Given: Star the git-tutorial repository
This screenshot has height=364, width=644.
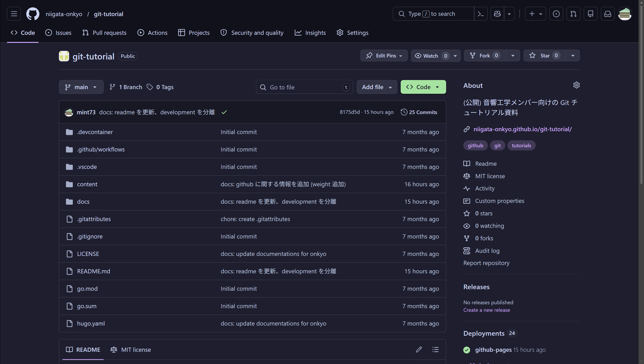Looking at the screenshot, I should tap(545, 56).
